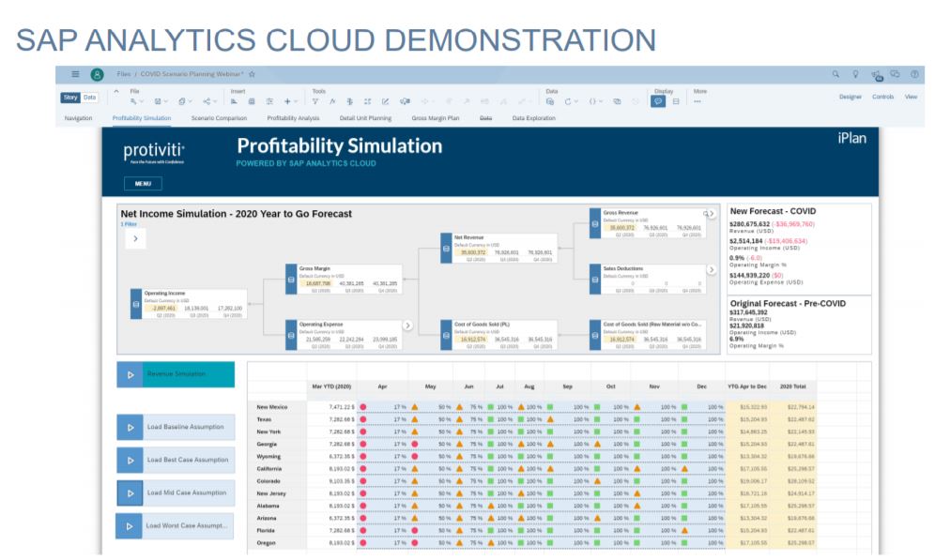This screenshot has height=560, width=935.
Task: Select the Comment bubble icon in Display group
Action: (657, 98)
